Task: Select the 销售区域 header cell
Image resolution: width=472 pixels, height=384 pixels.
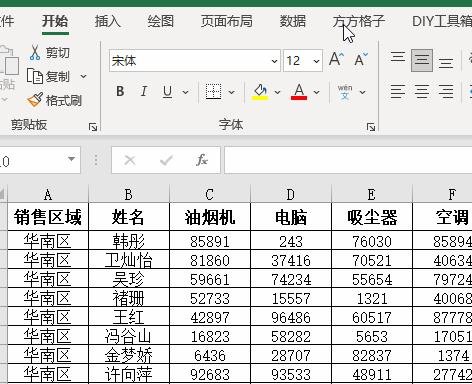Action: (x=48, y=217)
